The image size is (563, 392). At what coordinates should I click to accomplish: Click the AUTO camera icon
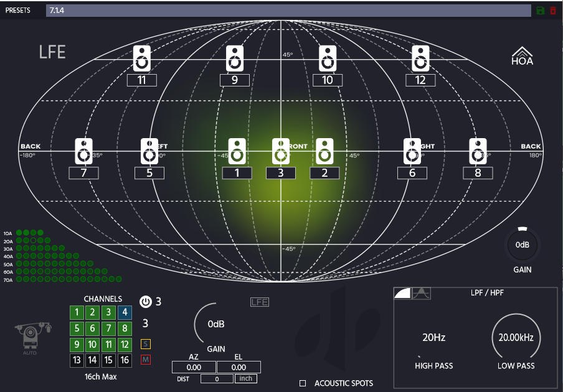[32, 337]
